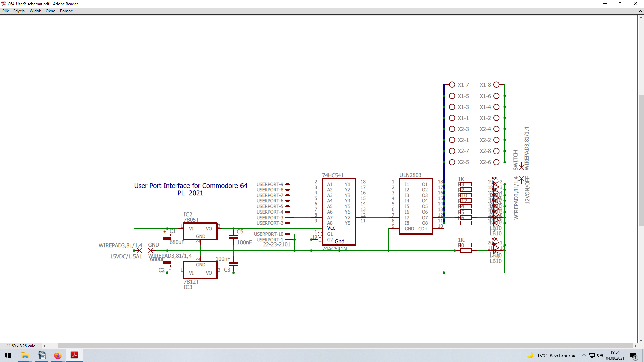Close the document with the menu bar X
644x362 pixels.
click(640, 11)
